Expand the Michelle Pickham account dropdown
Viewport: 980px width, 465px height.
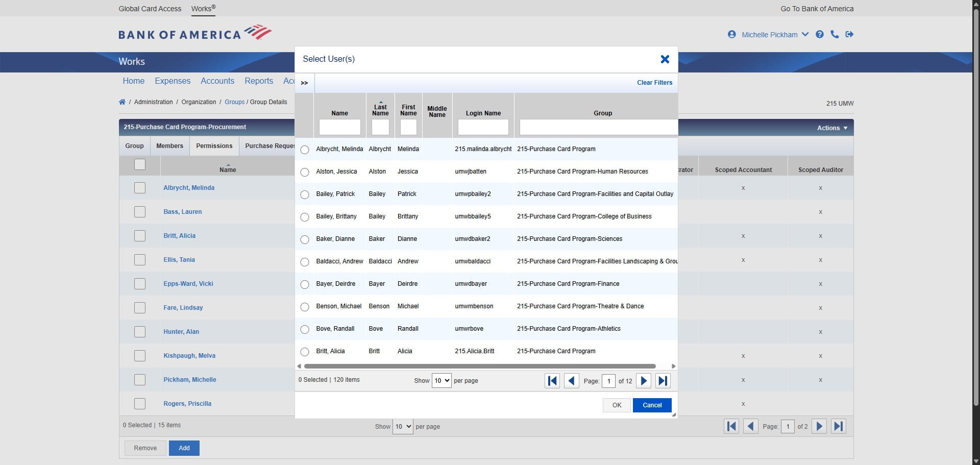click(805, 34)
